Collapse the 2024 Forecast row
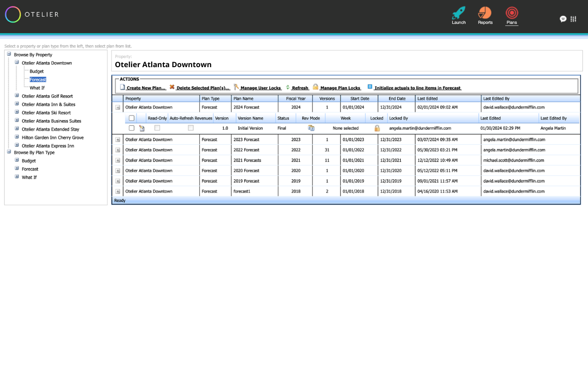The height and width of the screenshot is (368, 588). [x=118, y=107]
